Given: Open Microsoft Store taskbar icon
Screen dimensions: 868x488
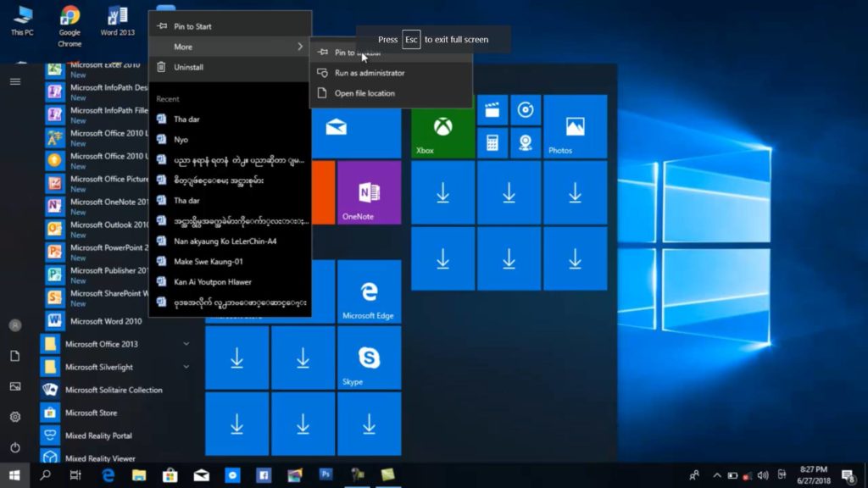Looking at the screenshot, I should [170, 475].
